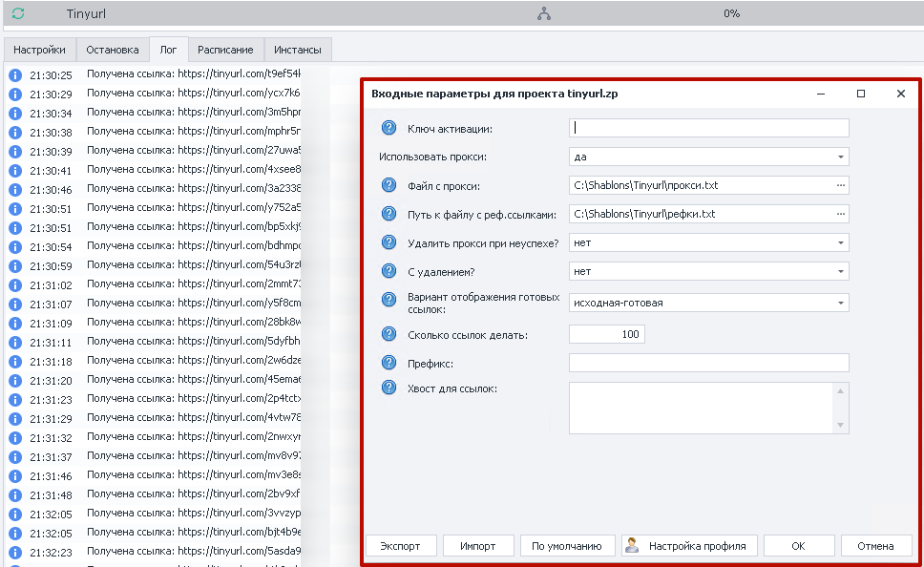
Task: Select the log row at 21:31:02
Action: (154, 284)
